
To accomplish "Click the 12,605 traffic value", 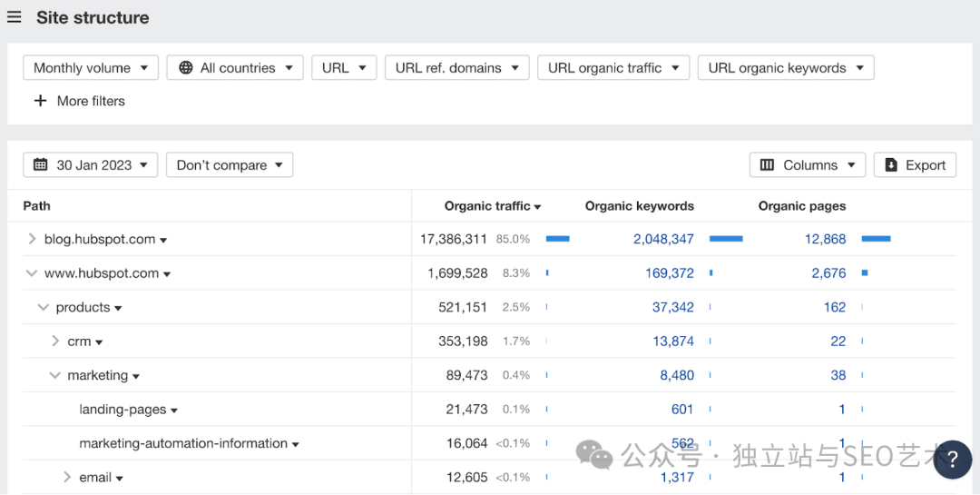I will [466, 478].
